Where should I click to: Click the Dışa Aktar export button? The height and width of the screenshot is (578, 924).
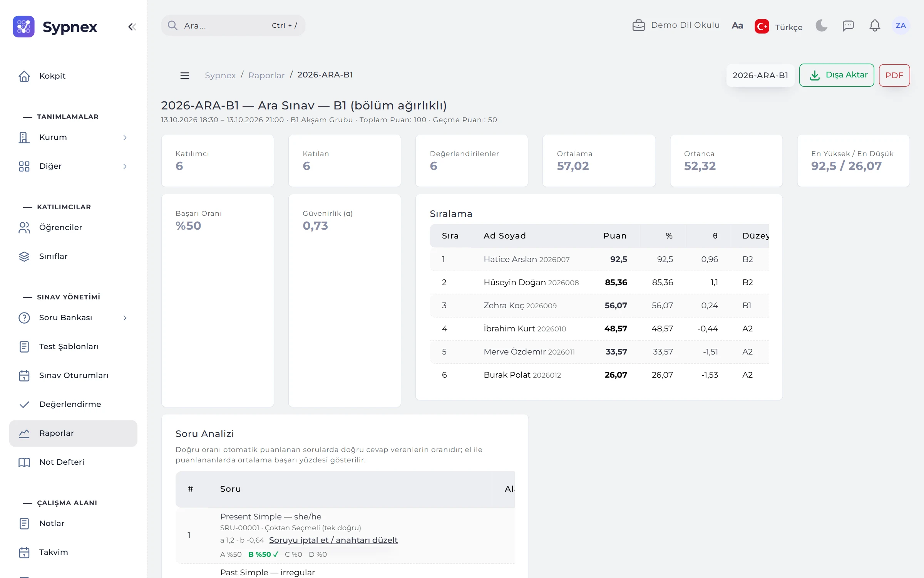point(837,75)
